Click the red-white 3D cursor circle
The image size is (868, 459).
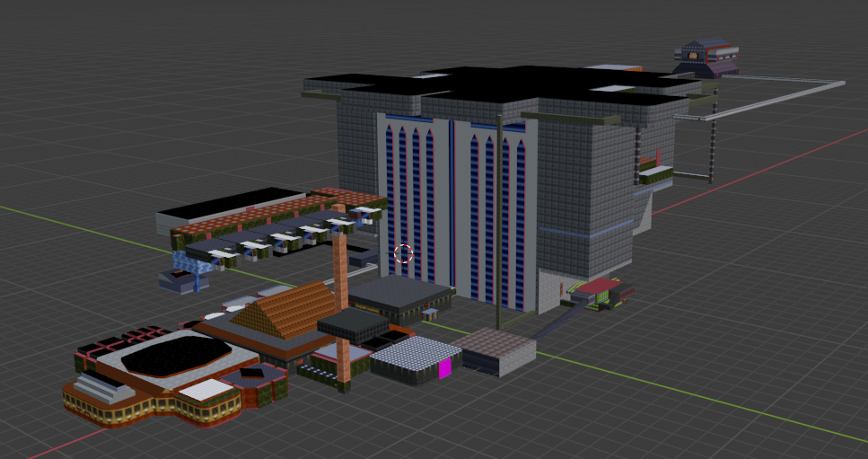point(404,253)
